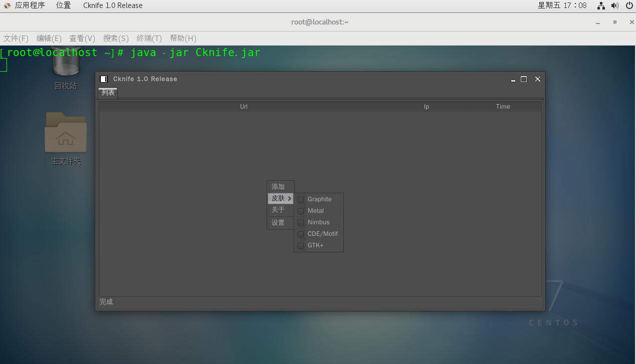This screenshot has height=364, width=636.
Task: Open the terminal 编辑(E) menu
Action: coord(49,38)
